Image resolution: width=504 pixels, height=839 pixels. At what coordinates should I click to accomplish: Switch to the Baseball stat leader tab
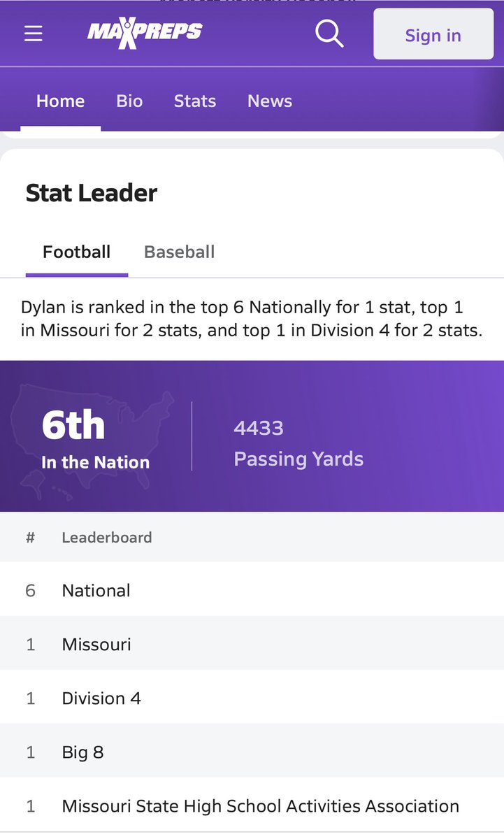(180, 252)
